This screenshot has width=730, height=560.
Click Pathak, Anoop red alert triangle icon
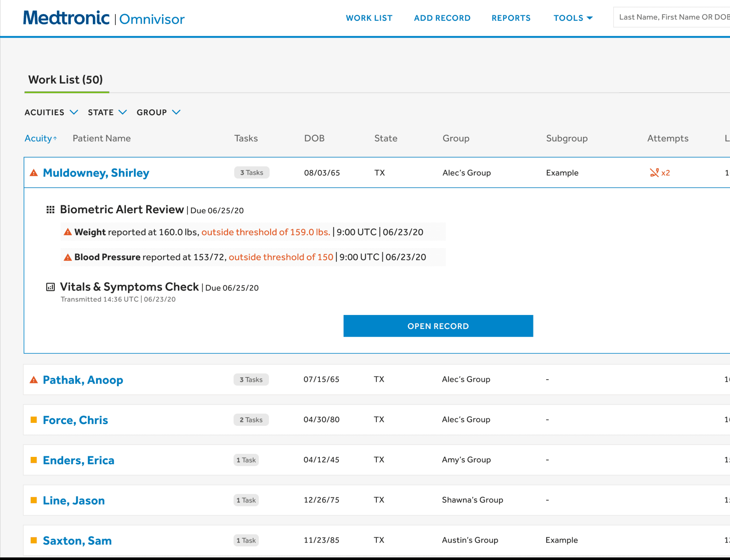click(x=34, y=380)
